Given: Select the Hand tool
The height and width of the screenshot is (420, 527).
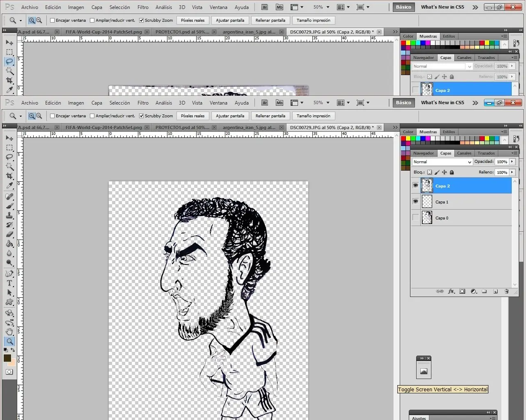Looking at the screenshot, I should 9,332.
